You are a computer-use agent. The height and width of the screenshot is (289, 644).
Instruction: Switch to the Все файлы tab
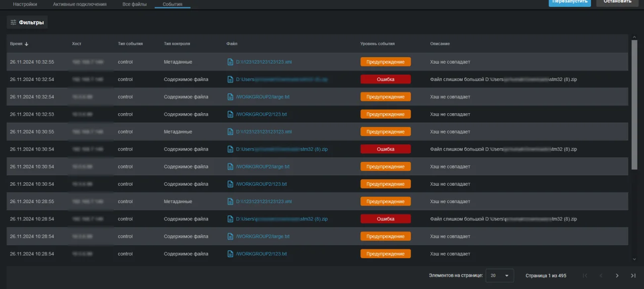click(134, 4)
